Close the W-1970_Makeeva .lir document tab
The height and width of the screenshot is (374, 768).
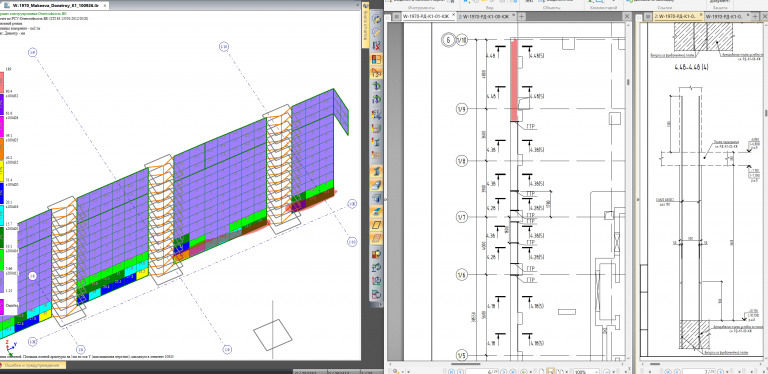[106, 5]
